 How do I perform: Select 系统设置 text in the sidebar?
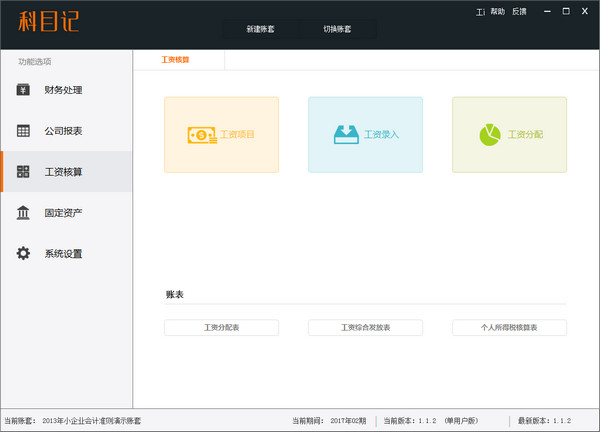pyautogui.click(x=63, y=254)
